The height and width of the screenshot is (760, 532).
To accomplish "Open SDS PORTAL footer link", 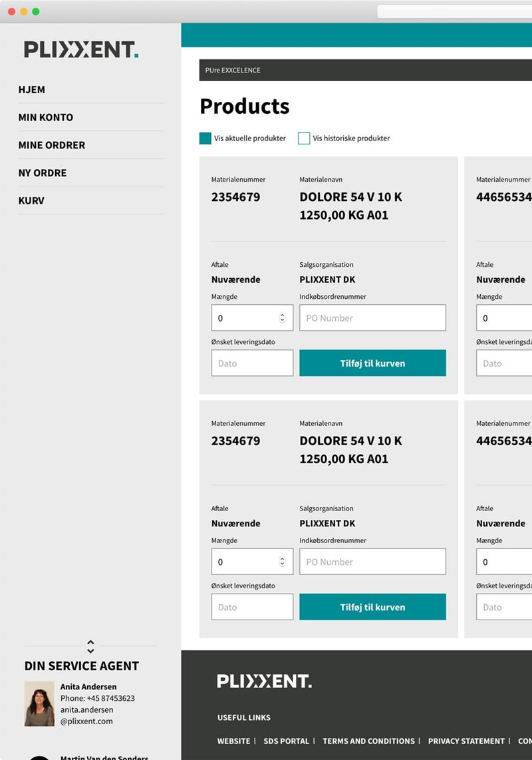I will [x=287, y=741].
